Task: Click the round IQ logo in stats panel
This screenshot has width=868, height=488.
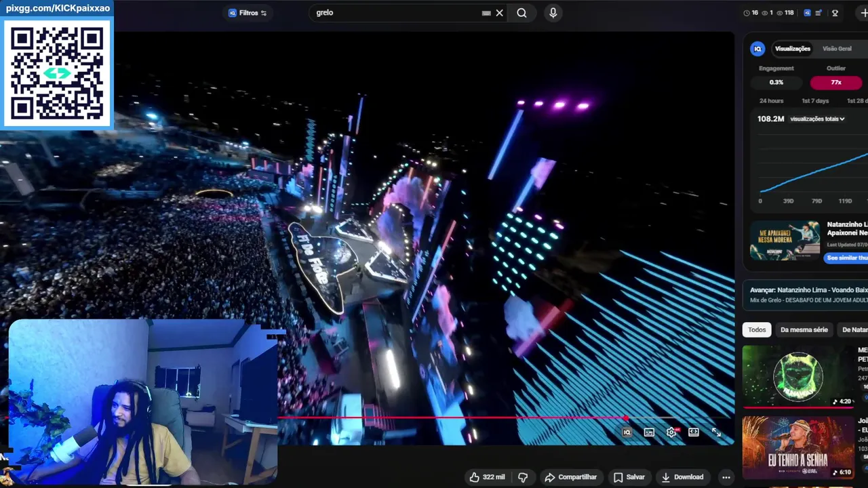Action: point(757,49)
